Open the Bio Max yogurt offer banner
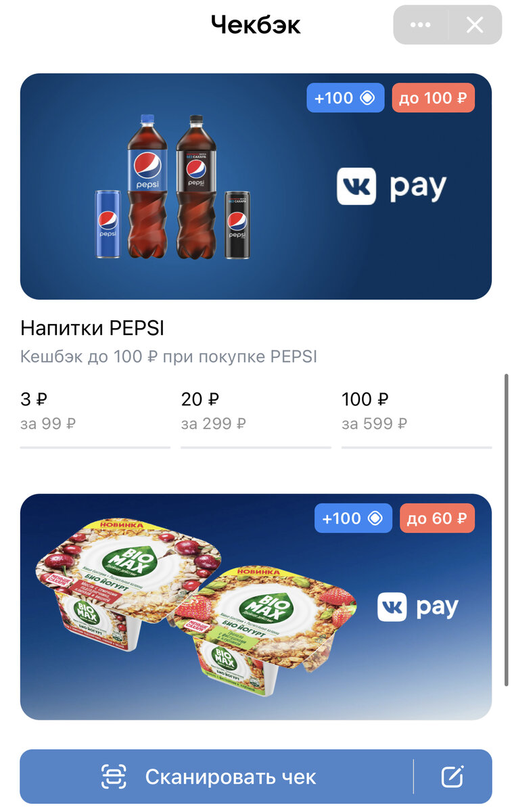The image size is (512, 812). (x=256, y=607)
